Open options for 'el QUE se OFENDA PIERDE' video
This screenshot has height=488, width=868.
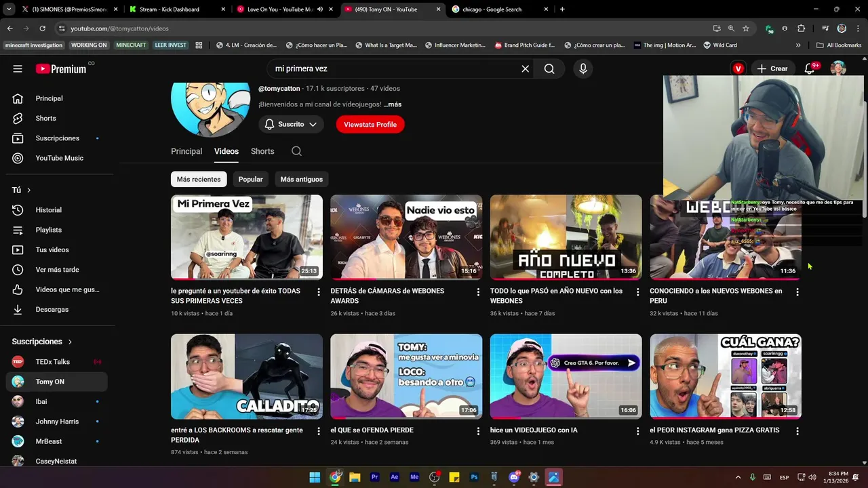click(x=478, y=431)
